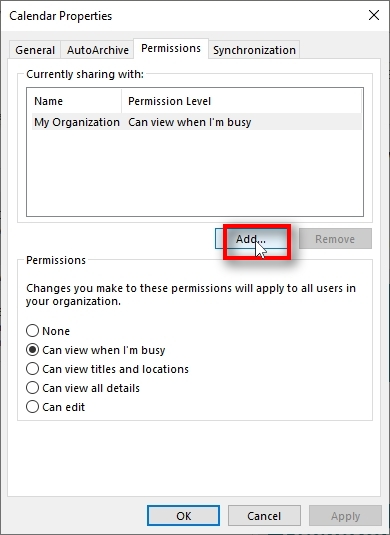Choose Can view when I'm busy option
390x535 pixels.
pyautogui.click(x=32, y=350)
